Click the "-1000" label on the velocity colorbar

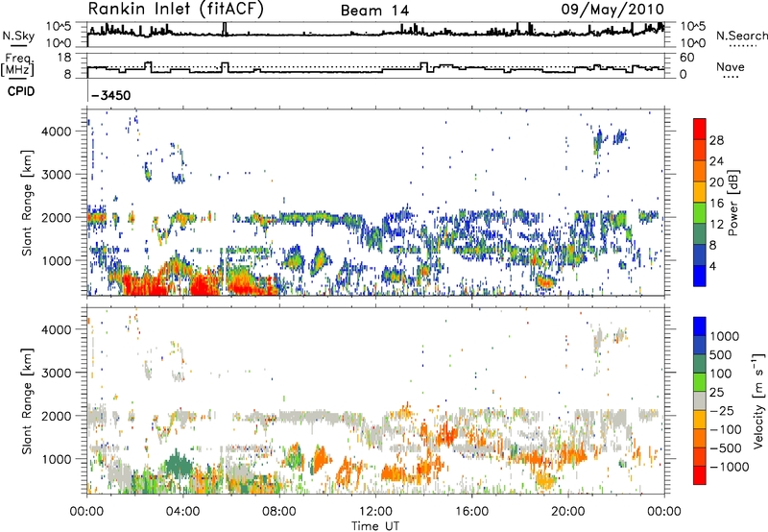(730, 467)
